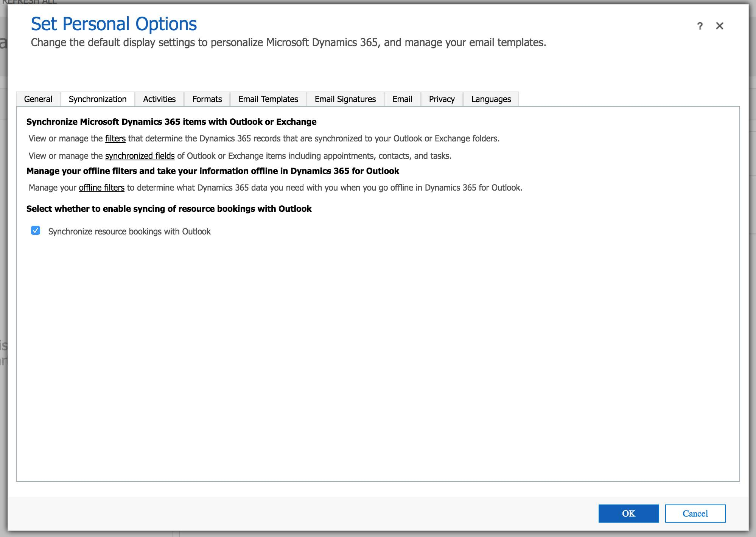
Task: Open the Activities tab
Action: point(159,99)
